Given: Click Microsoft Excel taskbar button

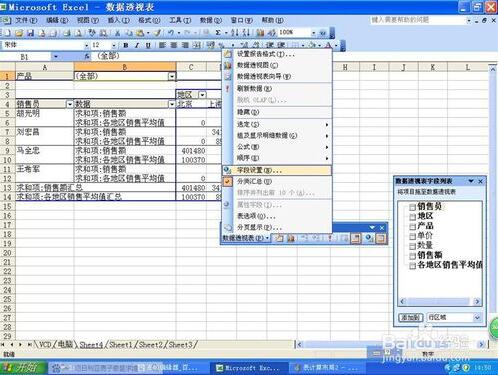Looking at the screenshot, I should click(248, 368).
